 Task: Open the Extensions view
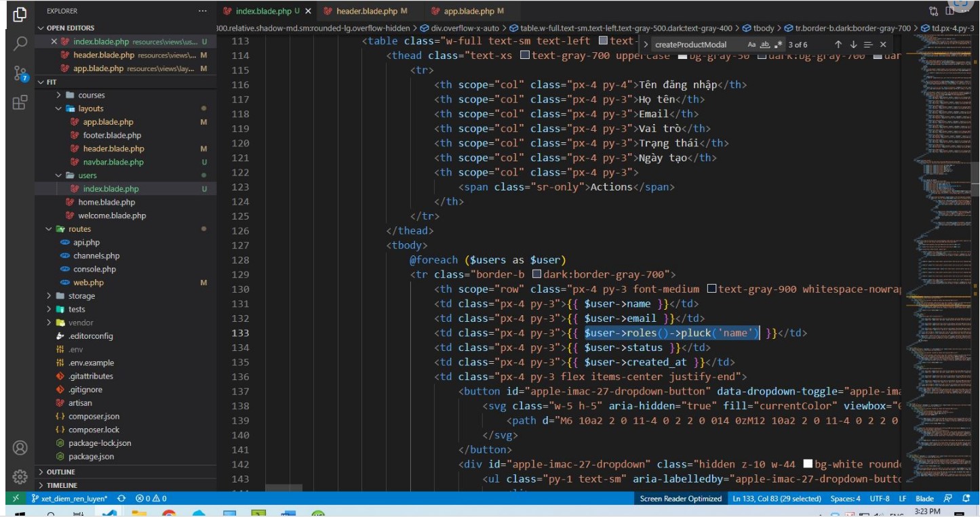click(20, 102)
